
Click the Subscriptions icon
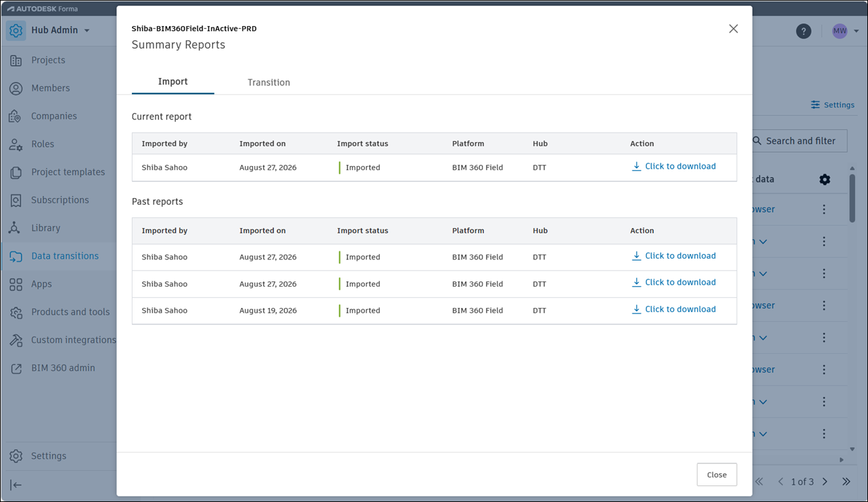pos(16,200)
